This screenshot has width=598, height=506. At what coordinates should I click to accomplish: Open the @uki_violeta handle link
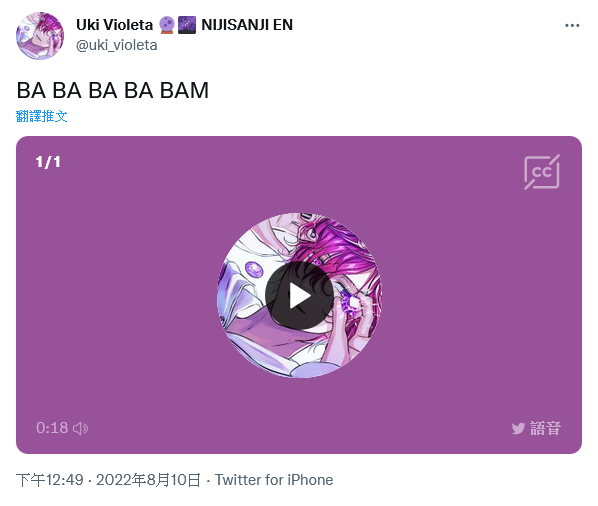(x=116, y=45)
